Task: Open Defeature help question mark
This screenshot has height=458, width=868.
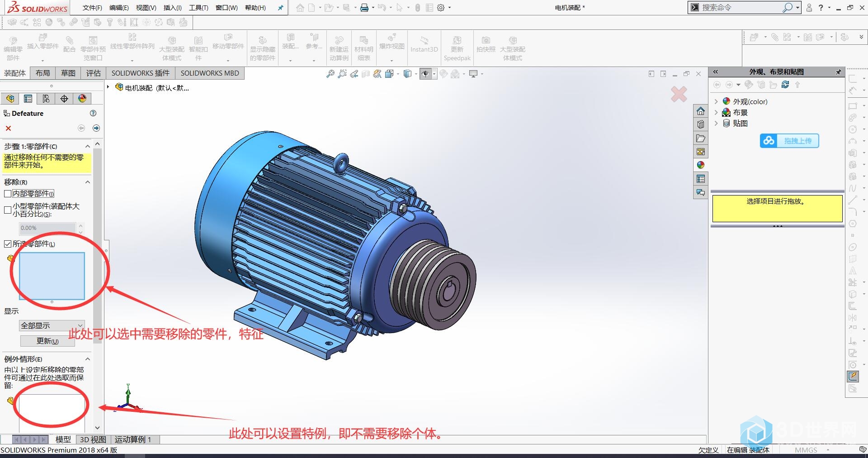Action: pos(93,113)
